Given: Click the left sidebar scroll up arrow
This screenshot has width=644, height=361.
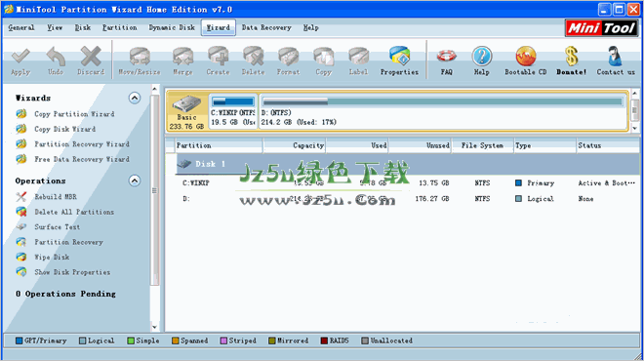Looking at the screenshot, I should pyautogui.click(x=155, y=89).
